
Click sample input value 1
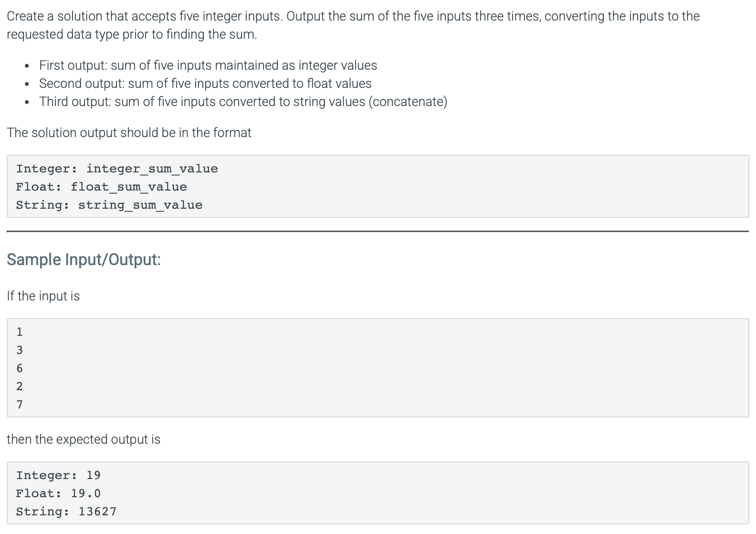(20, 331)
